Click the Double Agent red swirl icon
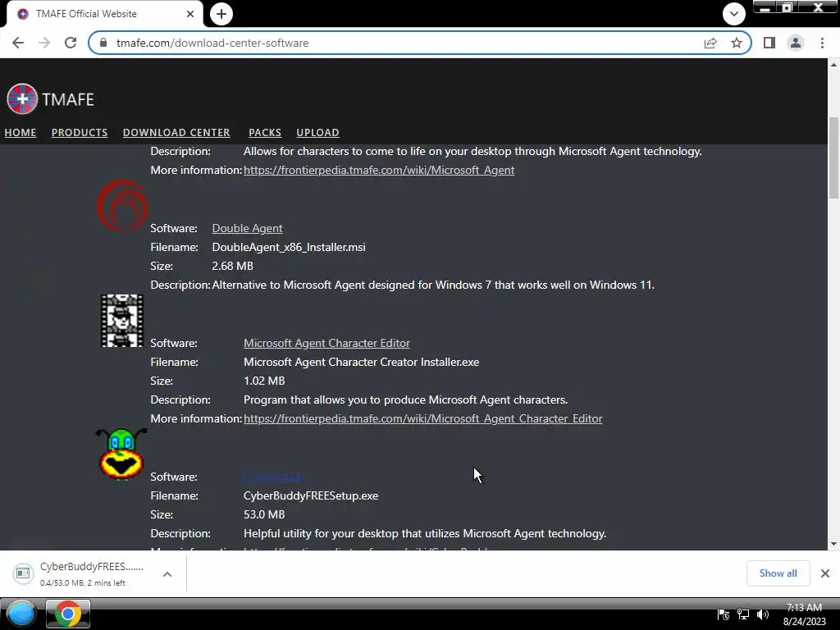Screen dimensions: 840x630 click(x=122, y=206)
